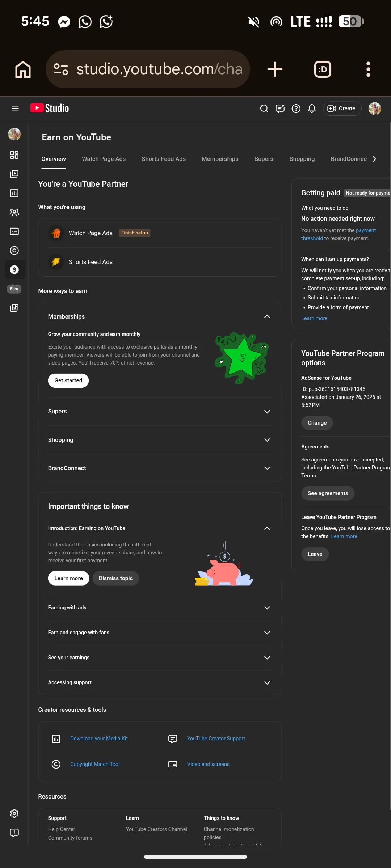Open account avatar in top header
Image resolution: width=391 pixels, height=868 pixels.
374,109
